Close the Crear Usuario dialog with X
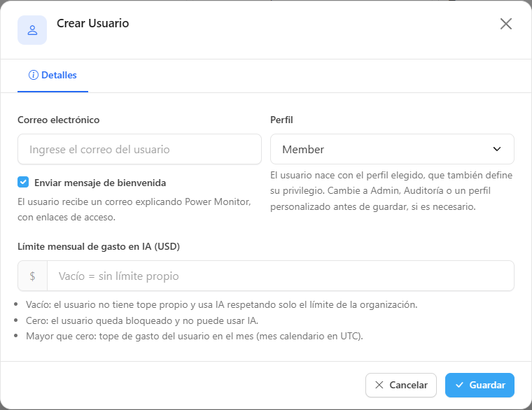This screenshot has width=532, height=410. 506,24
